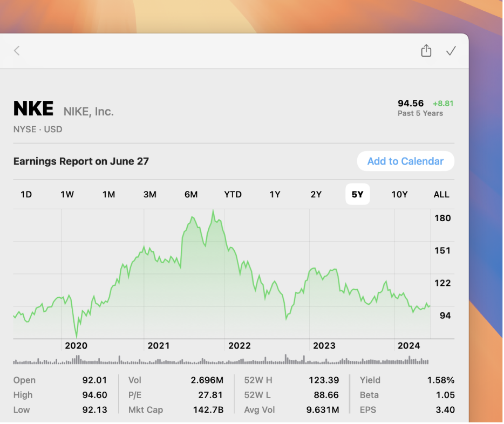504x424 pixels.
Task: Click the Vol value 2.696M
Action: point(207,380)
